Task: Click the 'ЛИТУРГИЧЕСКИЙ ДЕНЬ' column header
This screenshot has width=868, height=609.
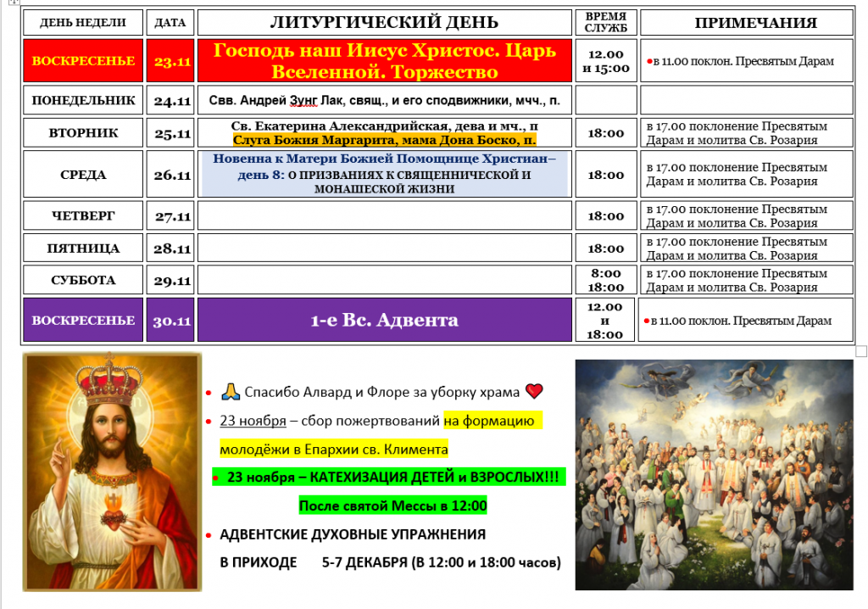Action: (383, 23)
